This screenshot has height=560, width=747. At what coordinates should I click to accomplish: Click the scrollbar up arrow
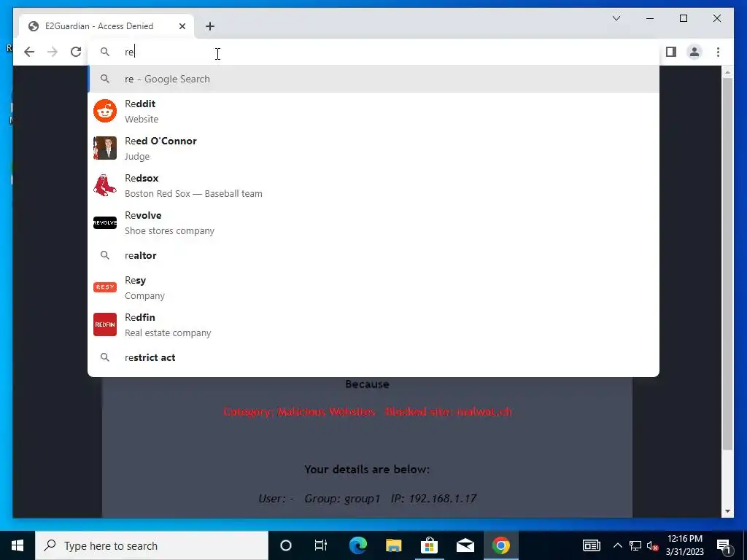pos(727,72)
